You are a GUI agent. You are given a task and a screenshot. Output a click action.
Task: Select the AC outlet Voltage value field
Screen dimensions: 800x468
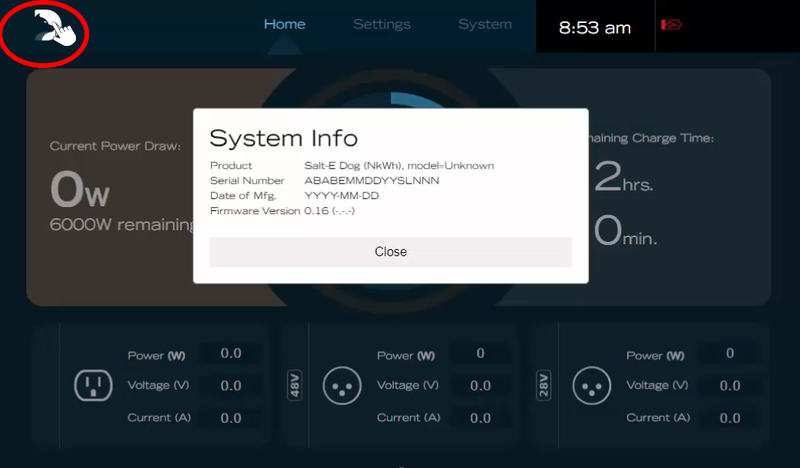[x=231, y=386]
